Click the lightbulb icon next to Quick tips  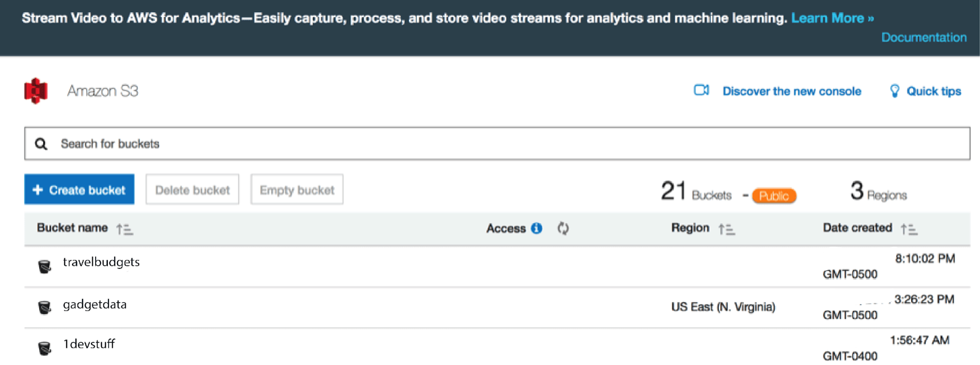coord(895,91)
